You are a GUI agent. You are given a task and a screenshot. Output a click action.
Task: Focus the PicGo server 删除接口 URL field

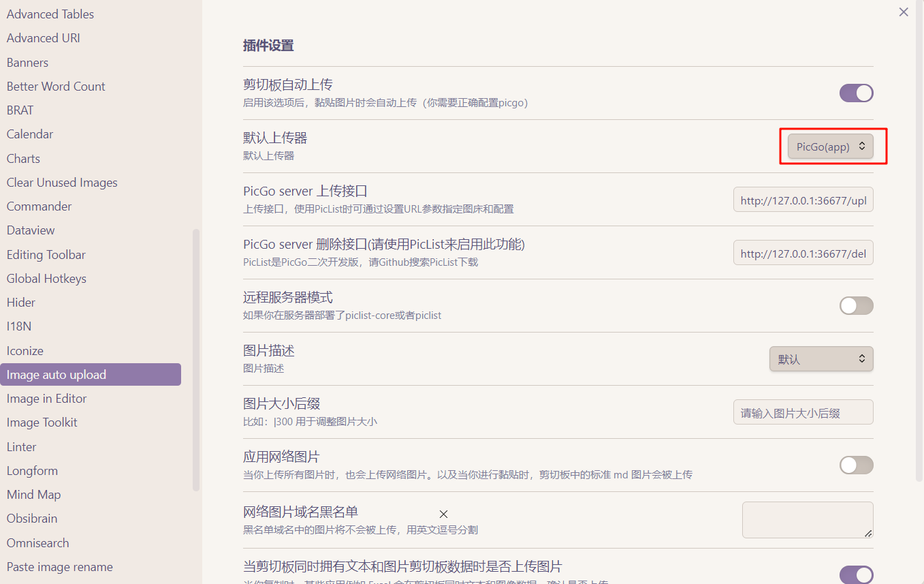coord(803,253)
